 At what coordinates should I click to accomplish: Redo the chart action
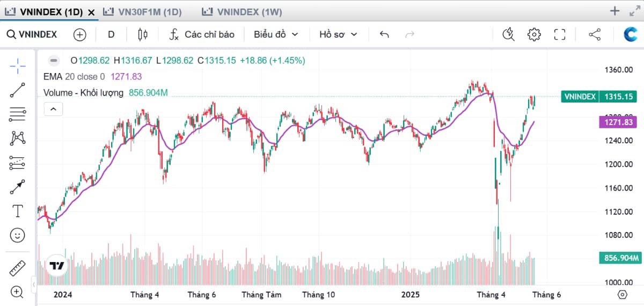click(x=410, y=34)
